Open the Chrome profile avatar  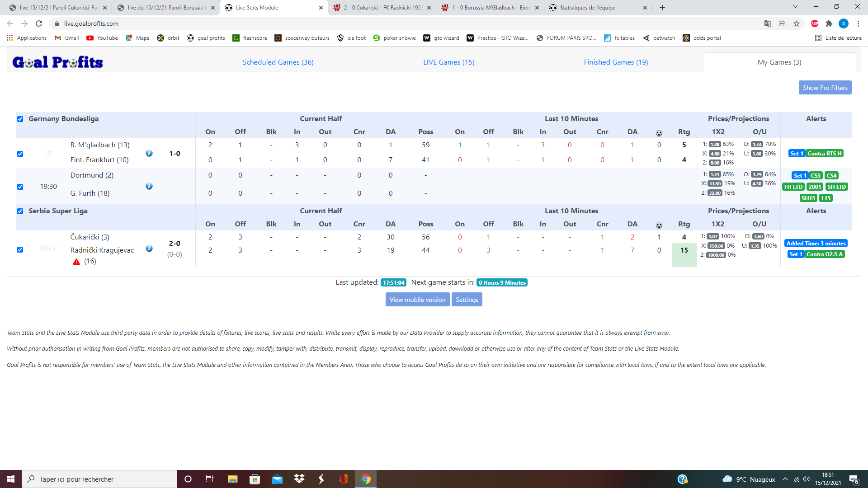coord(844,23)
